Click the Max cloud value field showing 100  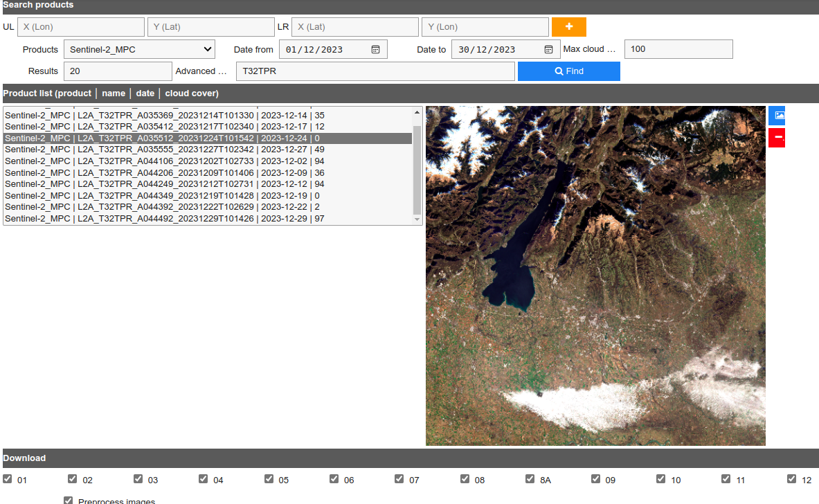(678, 48)
